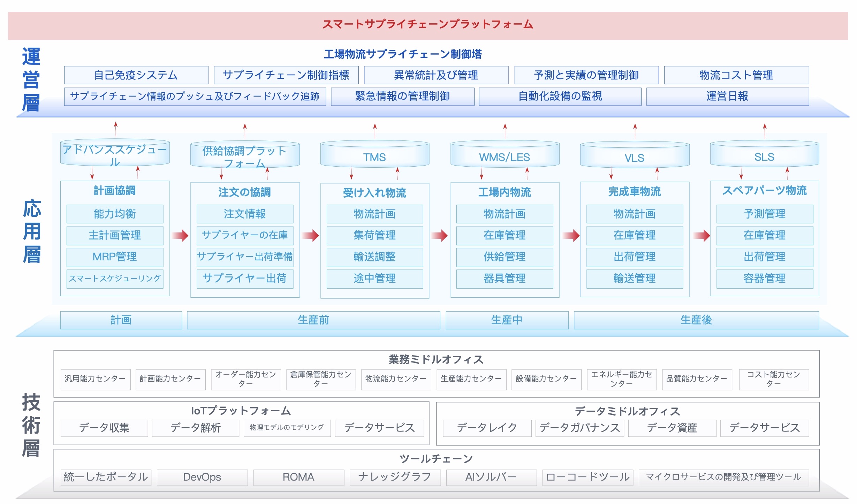The height and width of the screenshot is (504, 857).
Task: Click コスト能力センター box
Action: pyautogui.click(x=774, y=379)
